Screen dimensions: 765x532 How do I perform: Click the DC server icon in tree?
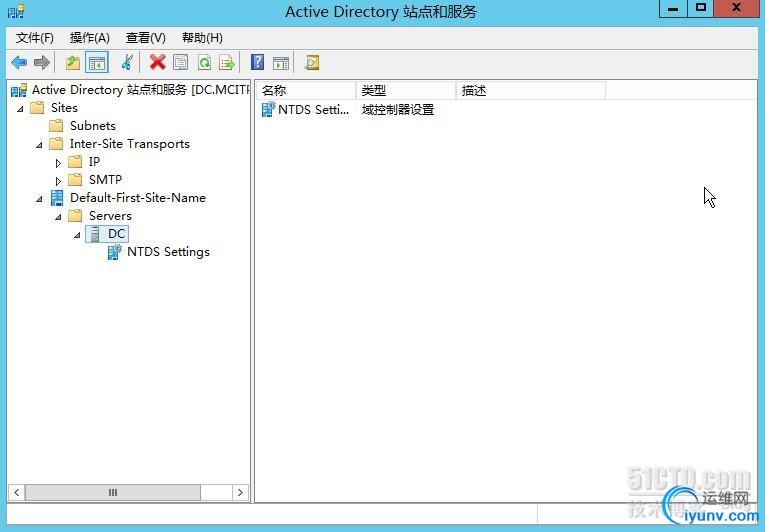[x=95, y=234]
